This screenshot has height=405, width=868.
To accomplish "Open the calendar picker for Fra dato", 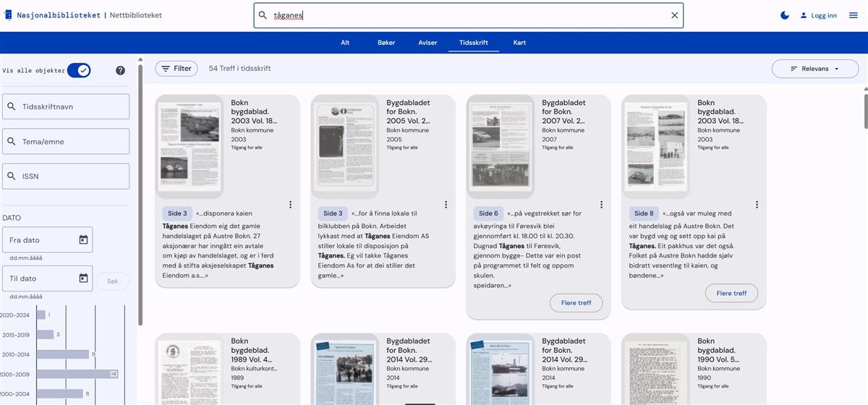I will tap(83, 240).
